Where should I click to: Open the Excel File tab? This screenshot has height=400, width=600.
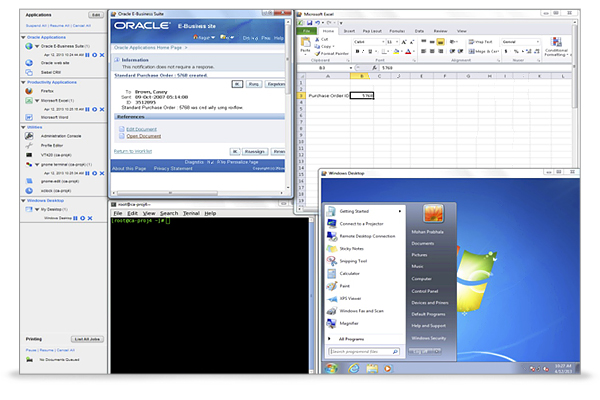pyautogui.click(x=307, y=31)
